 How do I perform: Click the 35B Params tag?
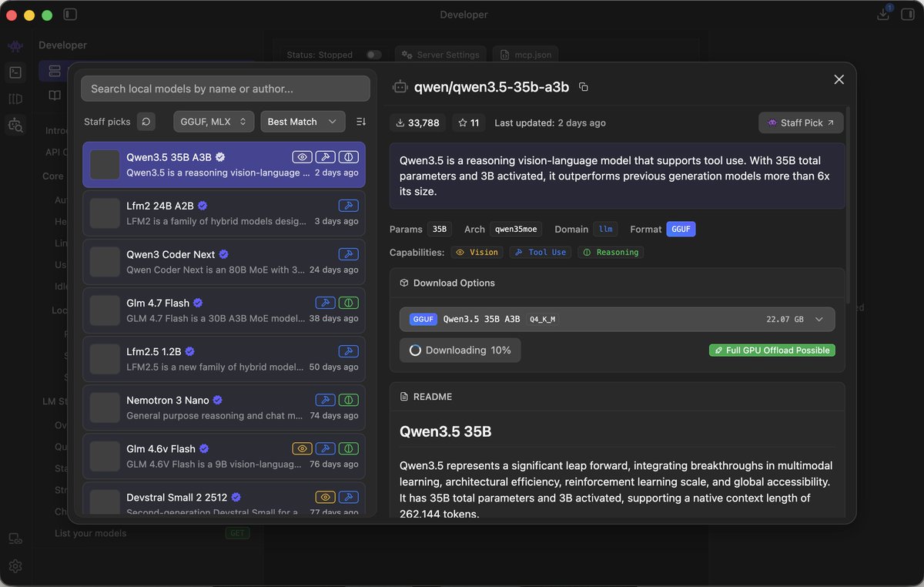coord(440,229)
